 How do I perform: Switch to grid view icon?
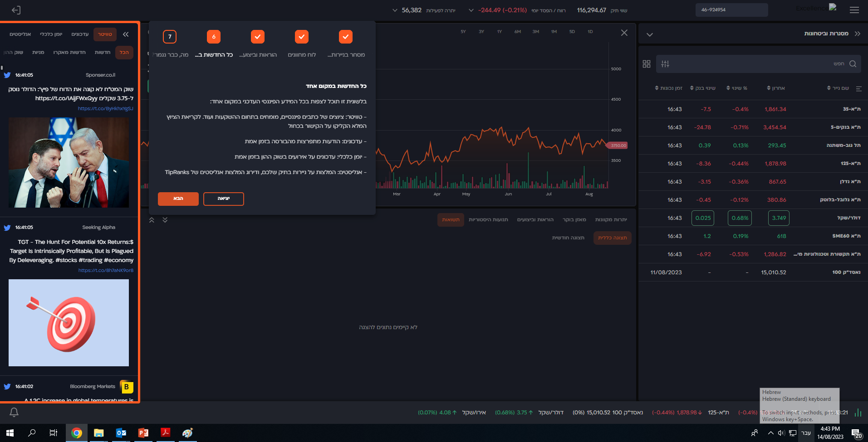[x=647, y=64]
